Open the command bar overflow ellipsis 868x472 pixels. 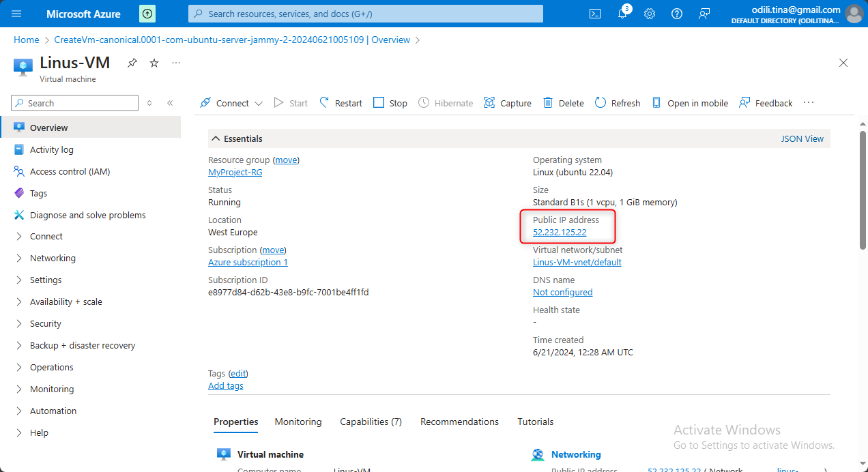(x=809, y=103)
